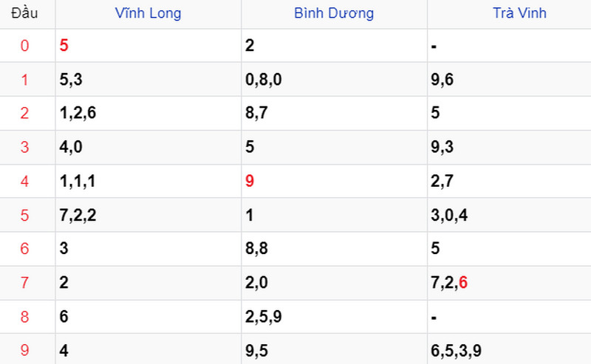Click the 0,8,0 cell under Bình Dương

point(334,80)
